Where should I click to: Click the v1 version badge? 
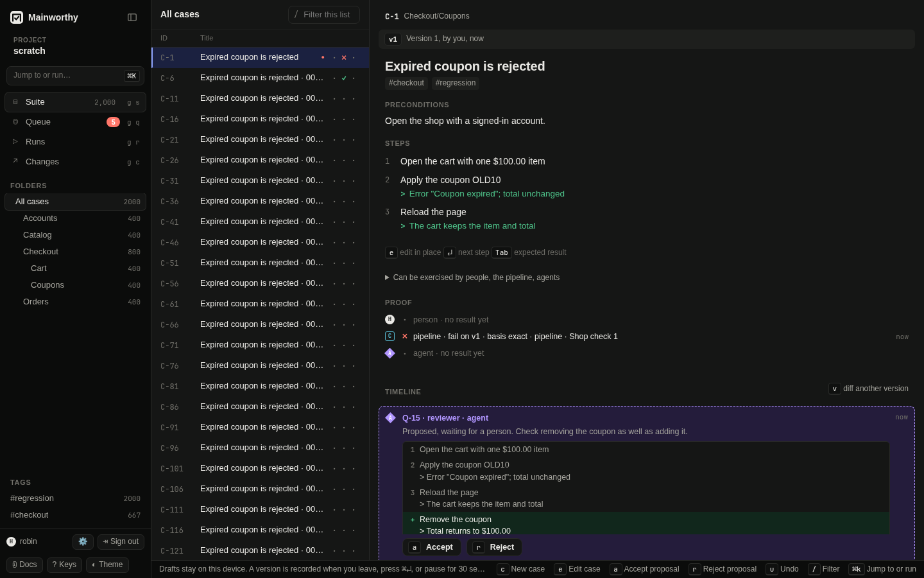tap(393, 39)
